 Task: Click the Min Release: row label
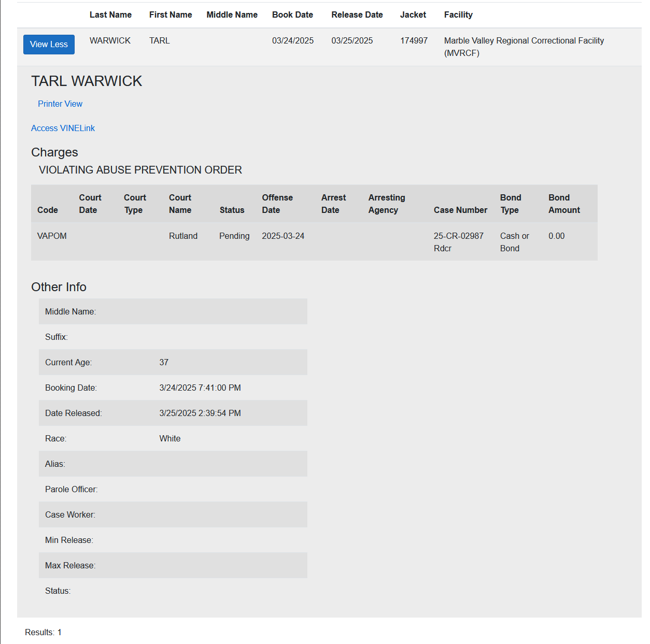coord(69,540)
